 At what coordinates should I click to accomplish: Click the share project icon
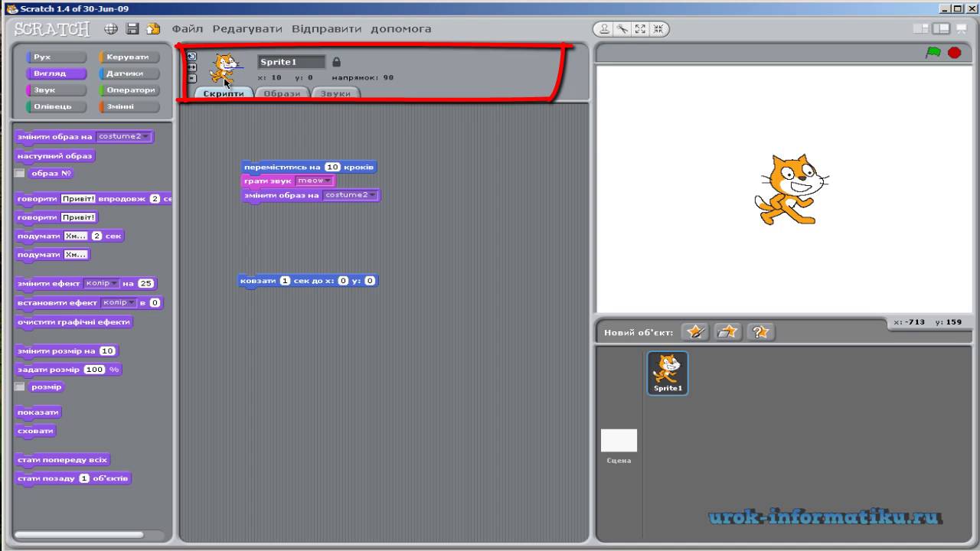coord(153,29)
